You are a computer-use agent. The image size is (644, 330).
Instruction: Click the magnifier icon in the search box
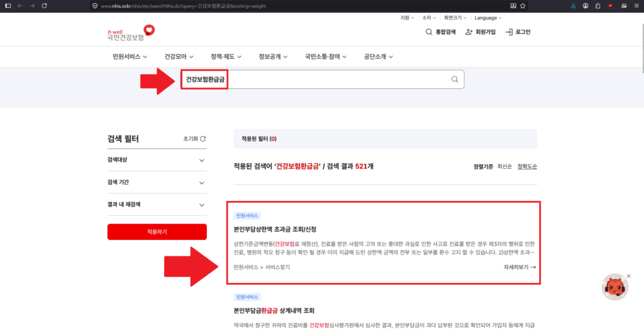tap(455, 79)
